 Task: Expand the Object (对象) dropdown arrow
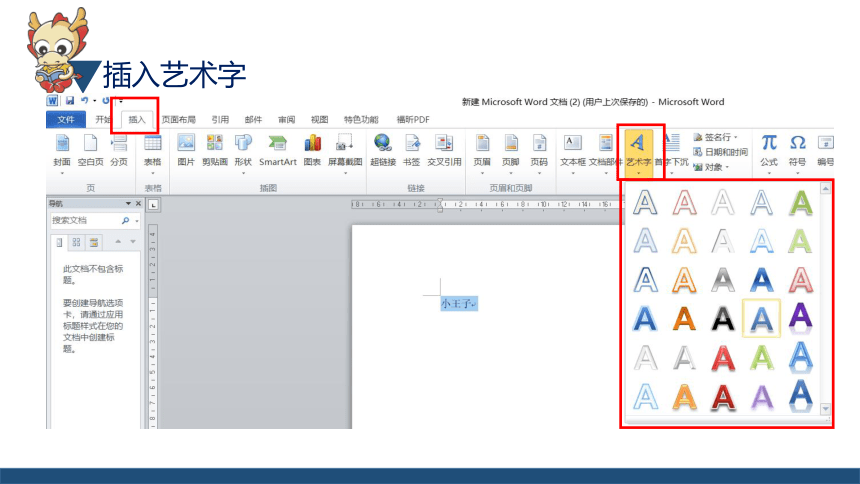pyautogui.click(x=727, y=167)
